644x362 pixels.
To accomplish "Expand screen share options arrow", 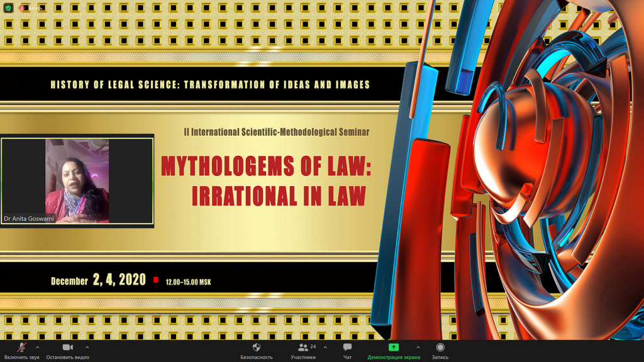I will (x=418, y=347).
